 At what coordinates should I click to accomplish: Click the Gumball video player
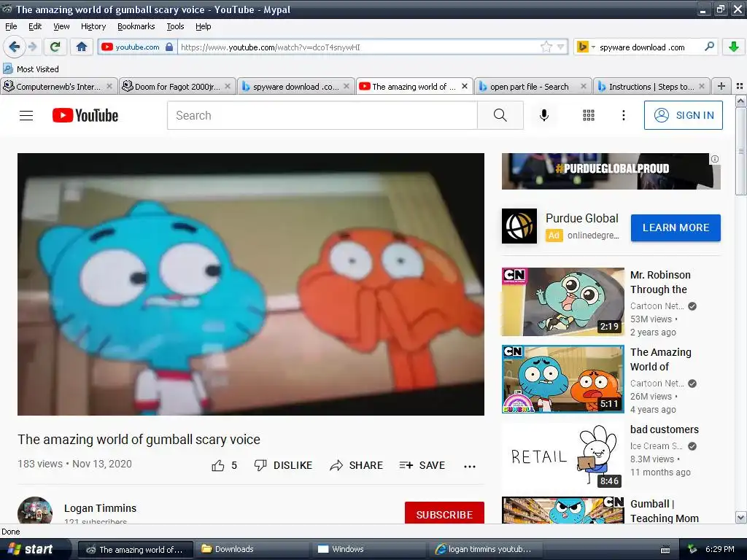[x=251, y=284]
